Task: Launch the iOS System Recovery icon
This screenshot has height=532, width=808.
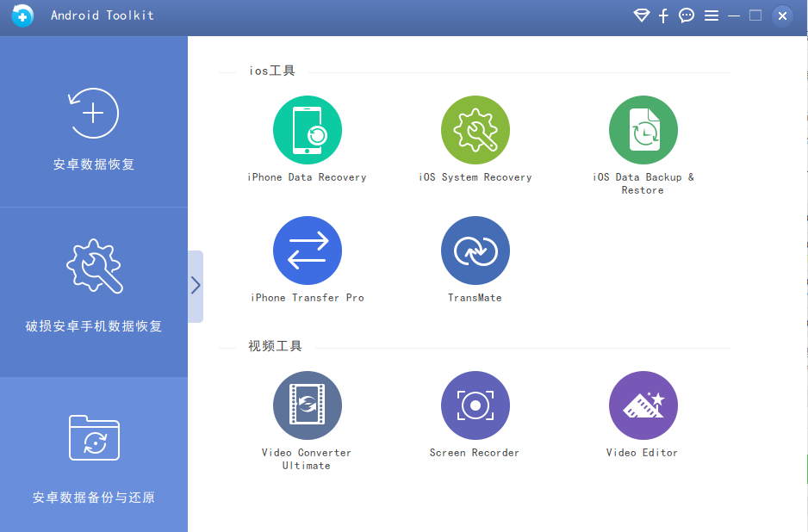Action: (x=475, y=130)
